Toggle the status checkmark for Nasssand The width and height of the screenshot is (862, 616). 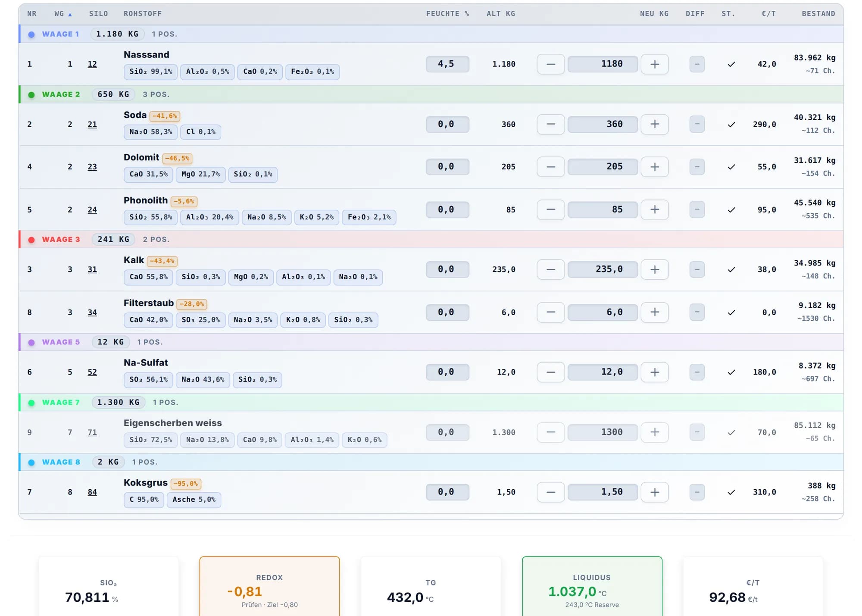pos(731,64)
